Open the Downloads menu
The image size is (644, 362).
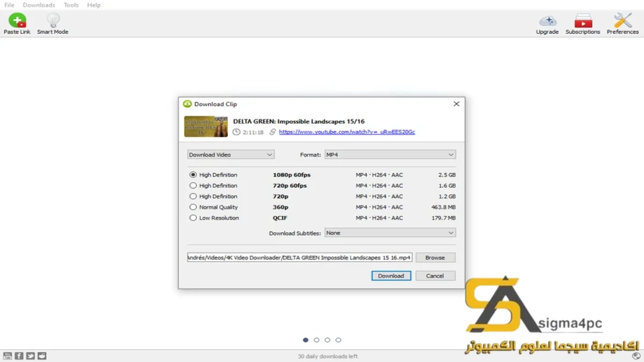39,5
